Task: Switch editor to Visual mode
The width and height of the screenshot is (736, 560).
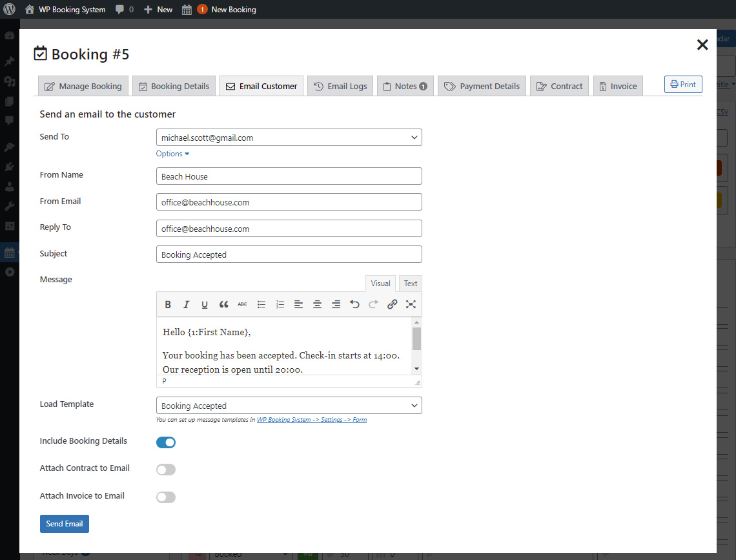Action: (380, 284)
